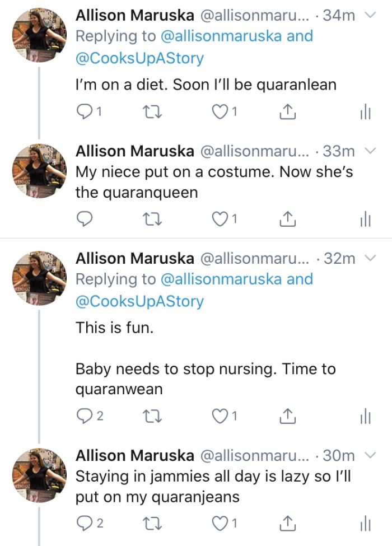This screenshot has width=392, height=546.
Task: View analytics for the quaranqueen tweet
Action: [365, 220]
